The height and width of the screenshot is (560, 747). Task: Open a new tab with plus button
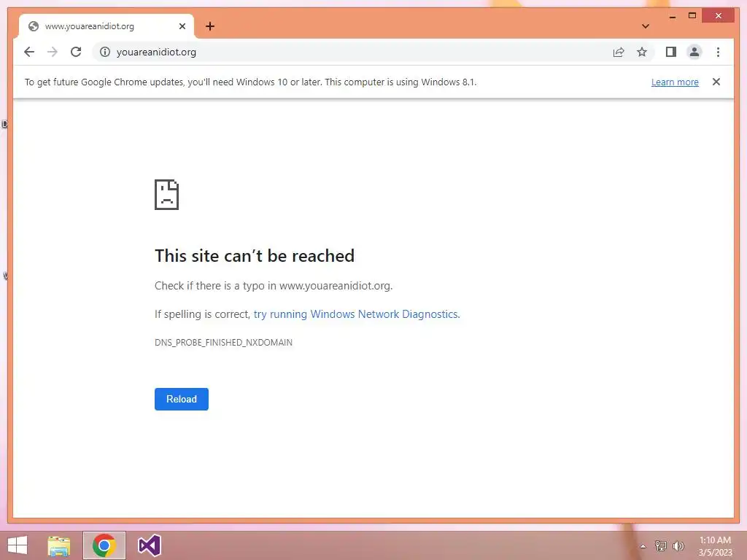[x=210, y=26]
